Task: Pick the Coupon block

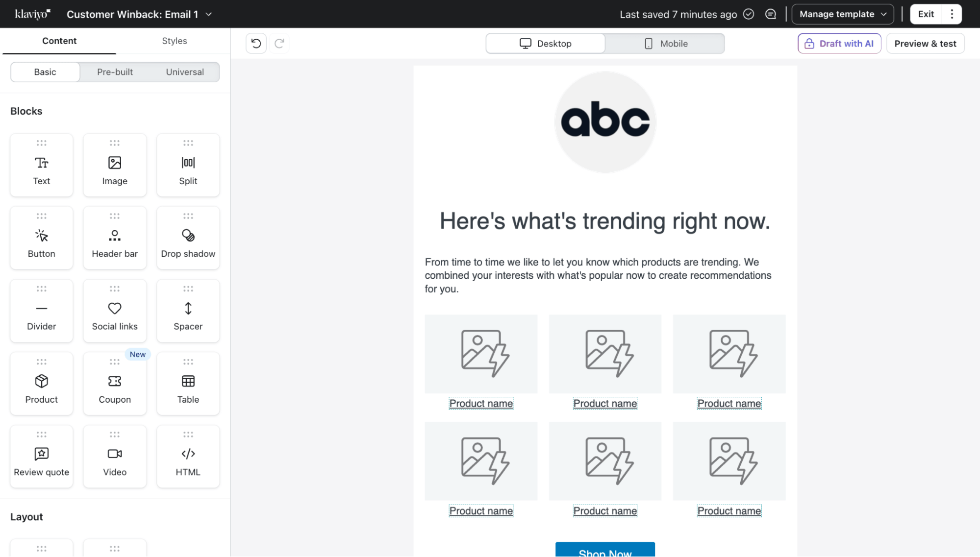Action: click(x=115, y=384)
